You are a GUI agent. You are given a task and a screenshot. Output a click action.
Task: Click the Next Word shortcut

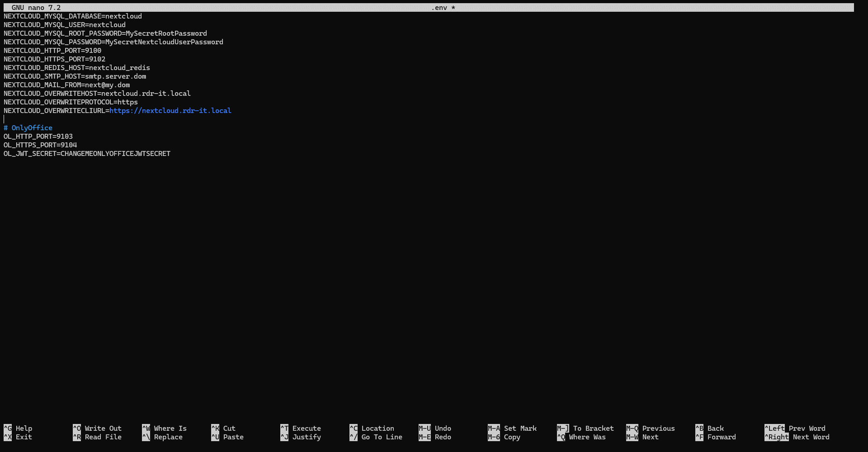[x=811, y=437]
